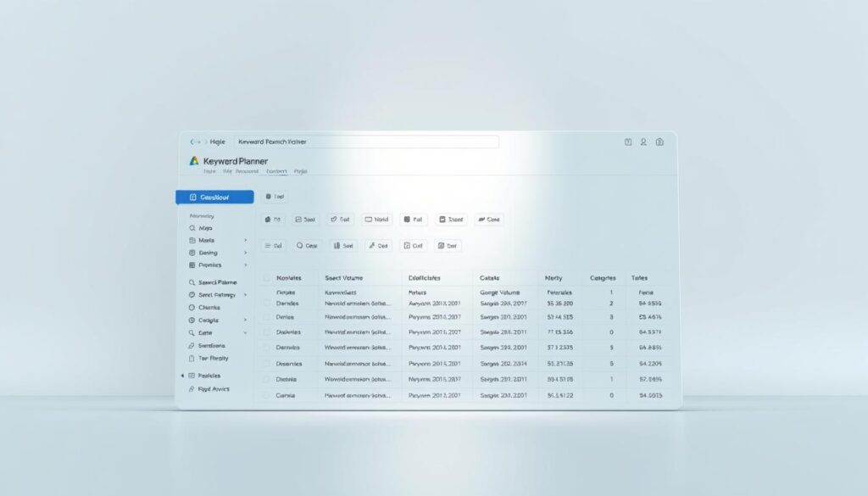Click the Google Ads logo beside Keyword Planner
868x496 pixels.
tap(194, 161)
